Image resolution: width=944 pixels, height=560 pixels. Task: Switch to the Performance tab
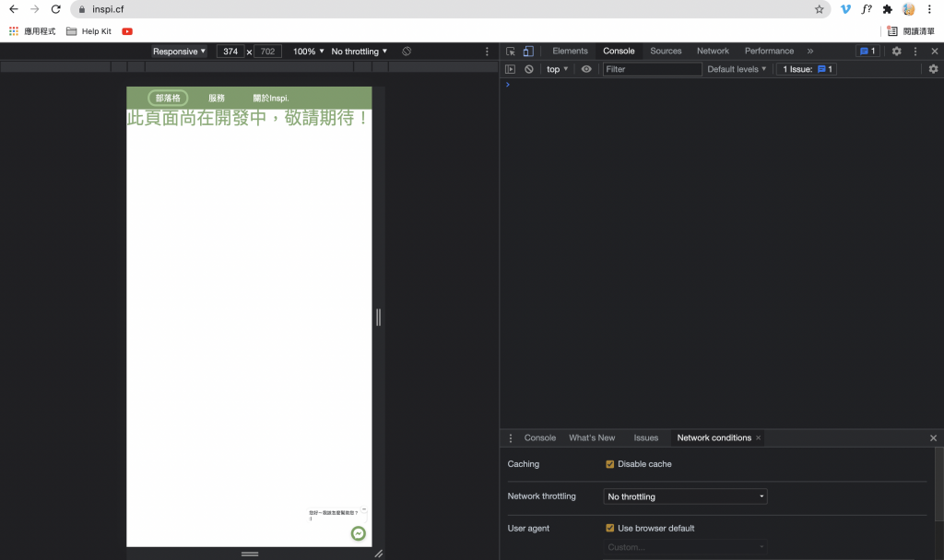tap(769, 52)
